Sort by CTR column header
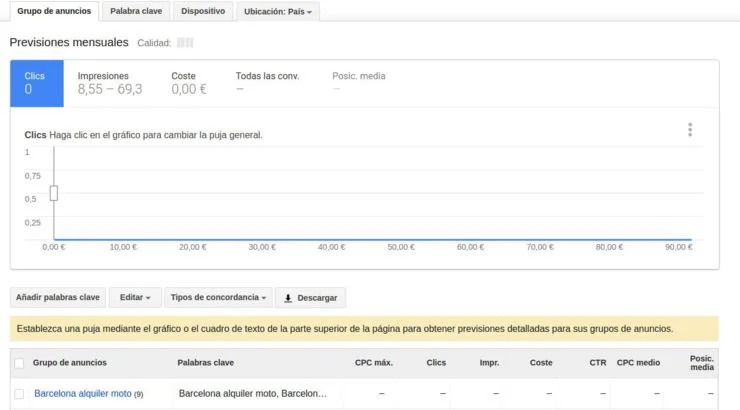 pos(597,363)
